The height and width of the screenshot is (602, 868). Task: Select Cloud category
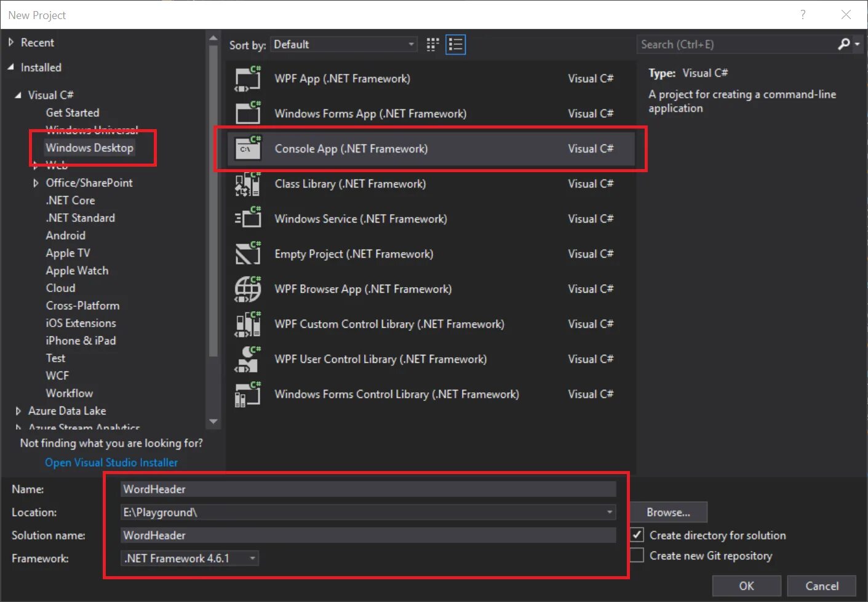60,288
